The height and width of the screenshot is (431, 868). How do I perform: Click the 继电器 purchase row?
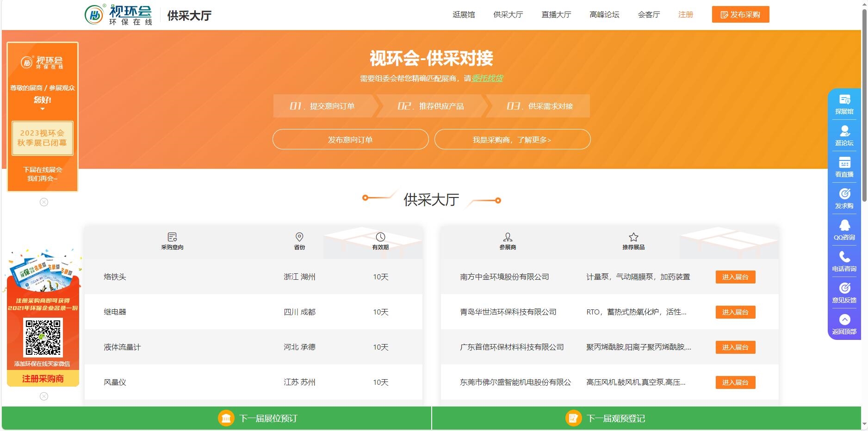coord(254,312)
